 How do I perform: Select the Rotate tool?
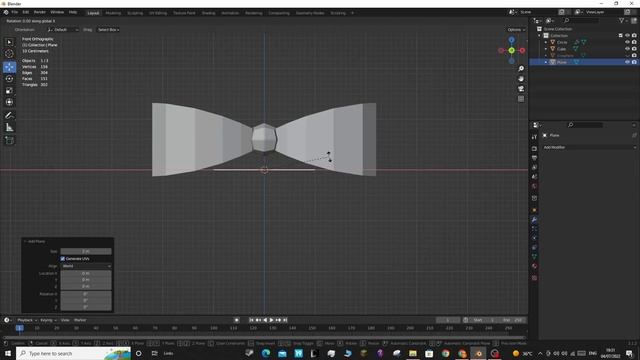[9, 79]
